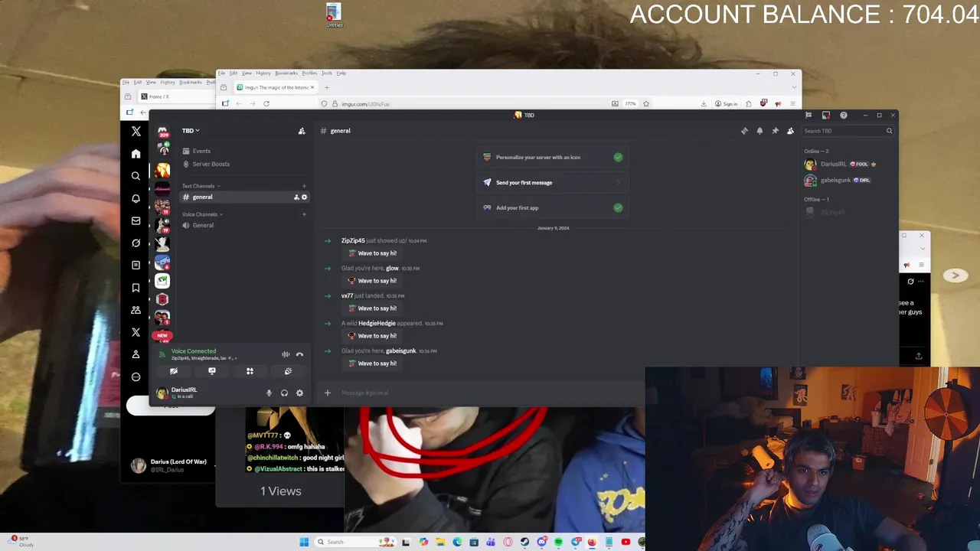Collapse Voice Channels category
980x551 pixels.
point(202,214)
